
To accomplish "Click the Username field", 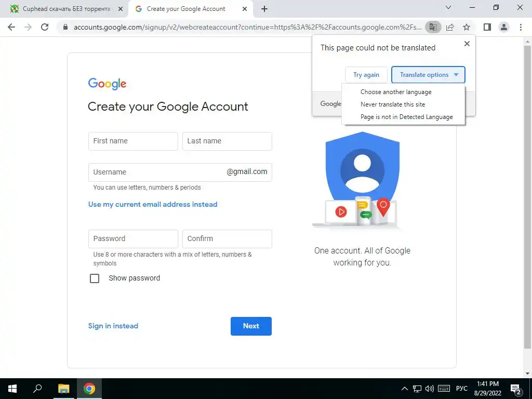I will tap(180, 172).
